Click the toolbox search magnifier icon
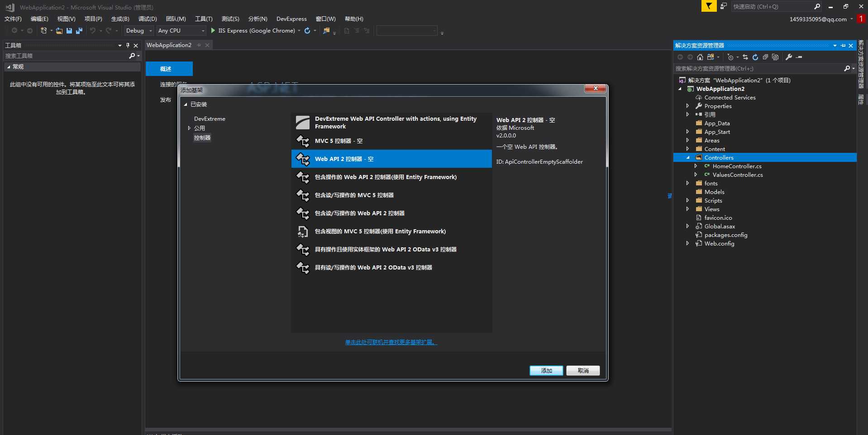868x435 pixels. coord(132,56)
